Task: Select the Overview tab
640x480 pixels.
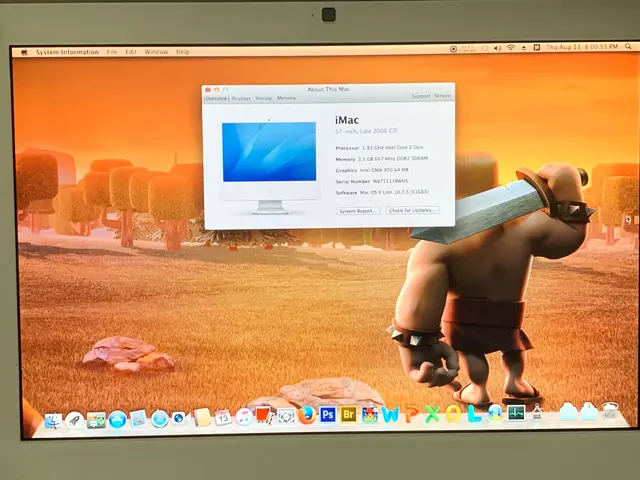Action: point(216,98)
